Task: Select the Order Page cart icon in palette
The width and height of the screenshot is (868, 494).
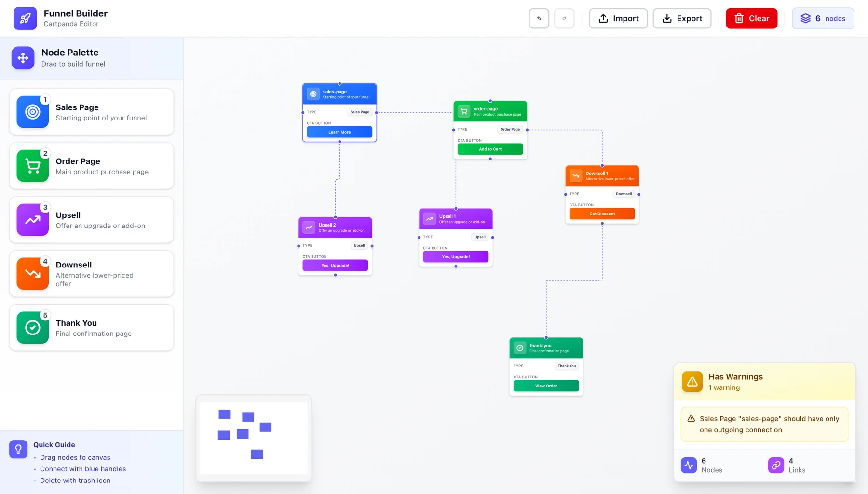Action: pyautogui.click(x=33, y=166)
